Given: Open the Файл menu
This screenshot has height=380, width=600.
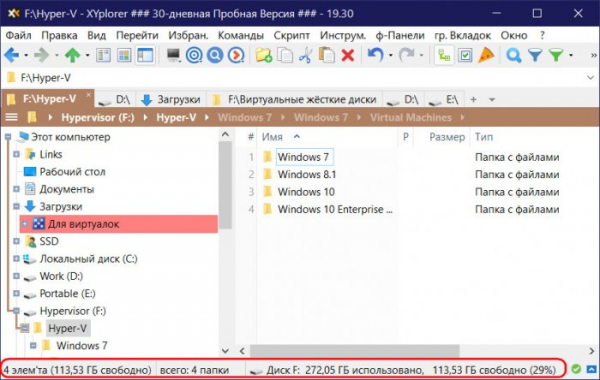Looking at the screenshot, I should (18, 36).
